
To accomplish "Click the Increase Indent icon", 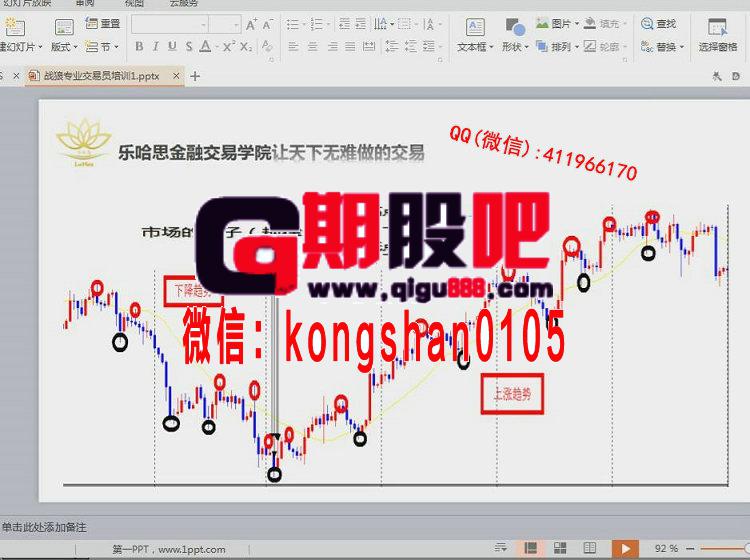I will [361, 24].
